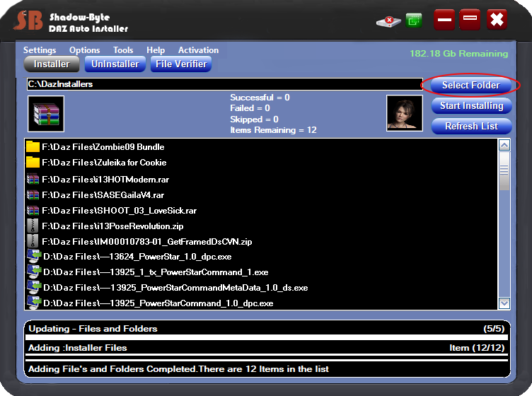The height and width of the screenshot is (396, 532).
Task: Click the Successful = 0 counter
Action: 260,98
